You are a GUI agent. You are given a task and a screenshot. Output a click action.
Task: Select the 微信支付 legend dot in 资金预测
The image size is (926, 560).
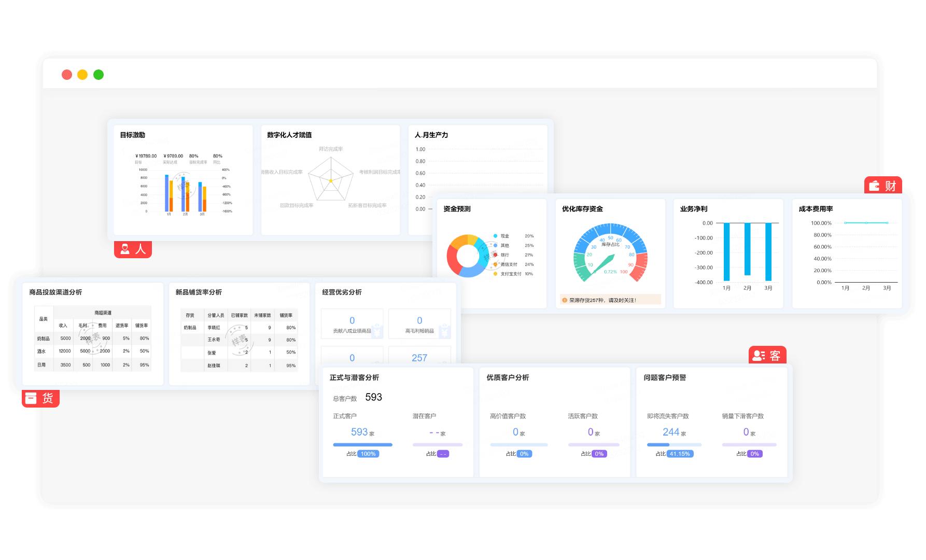[x=496, y=264]
